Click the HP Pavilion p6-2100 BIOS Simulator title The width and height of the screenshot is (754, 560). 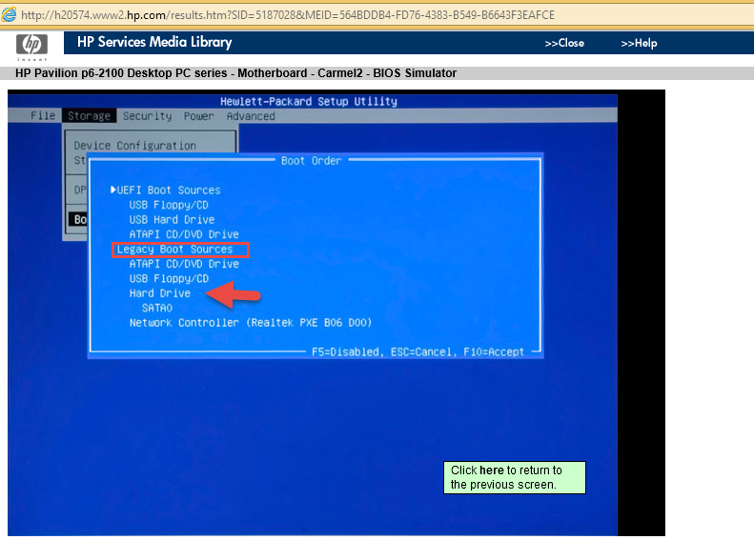click(236, 73)
